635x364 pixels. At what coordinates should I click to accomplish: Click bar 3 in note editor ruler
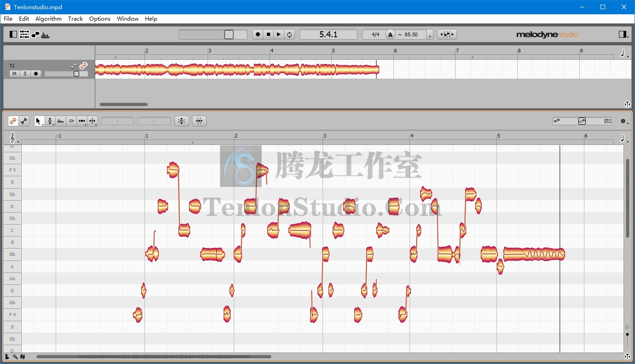pyautogui.click(x=325, y=136)
